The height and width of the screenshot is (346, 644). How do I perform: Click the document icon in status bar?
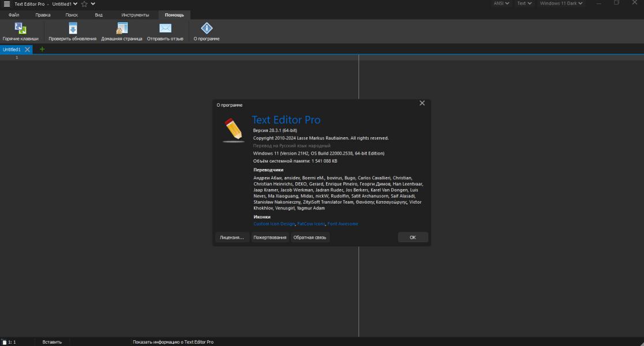[4, 342]
